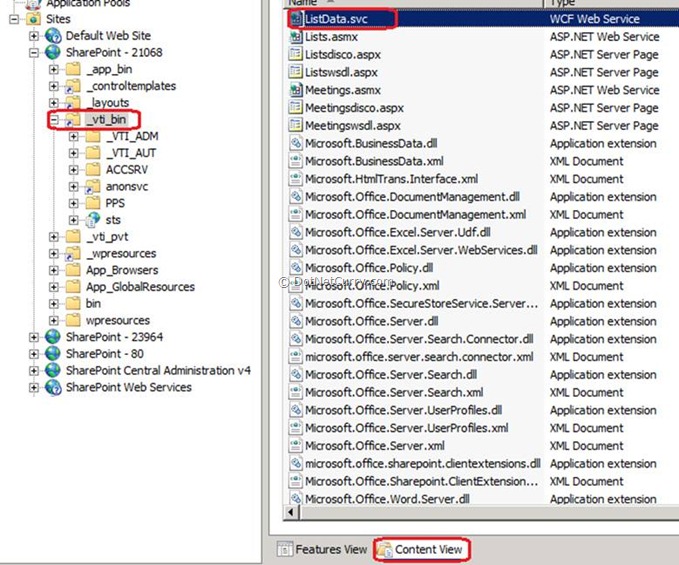Click the Microsoft.Office.Policy.dll file icon
Image resolution: width=679 pixels, height=565 pixels.
[x=296, y=268]
